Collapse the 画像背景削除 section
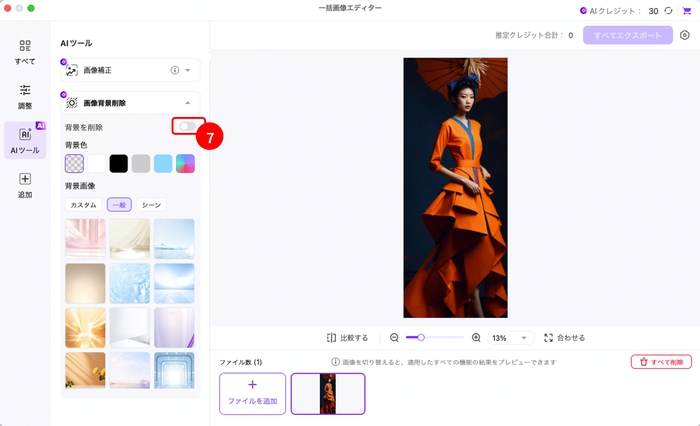This screenshot has width=700, height=426. tap(188, 103)
